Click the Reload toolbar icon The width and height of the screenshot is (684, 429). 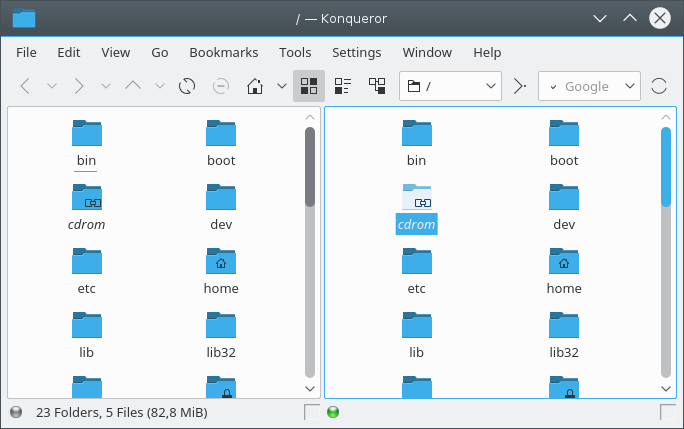click(186, 86)
